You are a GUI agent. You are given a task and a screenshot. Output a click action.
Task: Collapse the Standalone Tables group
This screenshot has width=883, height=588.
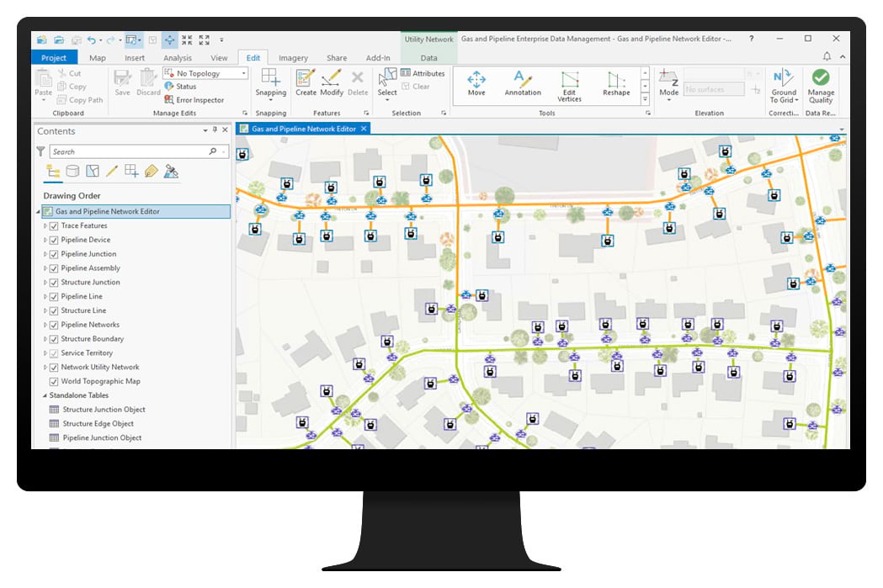tap(45, 395)
